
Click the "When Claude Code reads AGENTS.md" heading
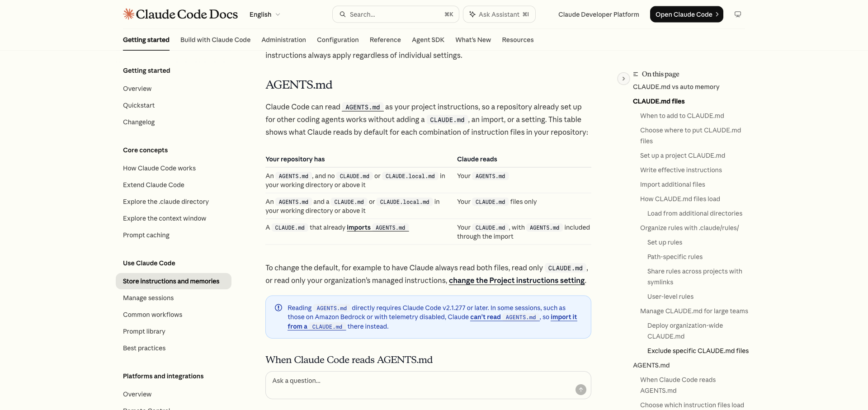pyautogui.click(x=349, y=360)
